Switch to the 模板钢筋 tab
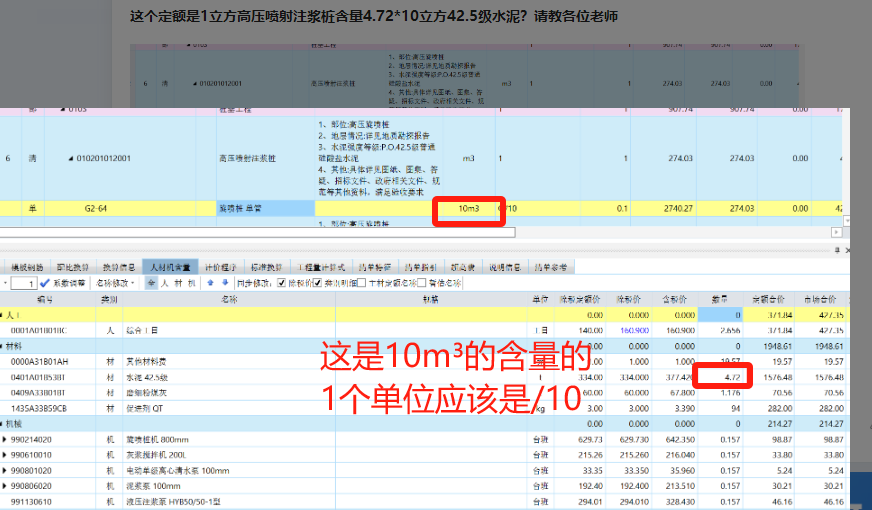This screenshot has width=872, height=510. [27, 268]
